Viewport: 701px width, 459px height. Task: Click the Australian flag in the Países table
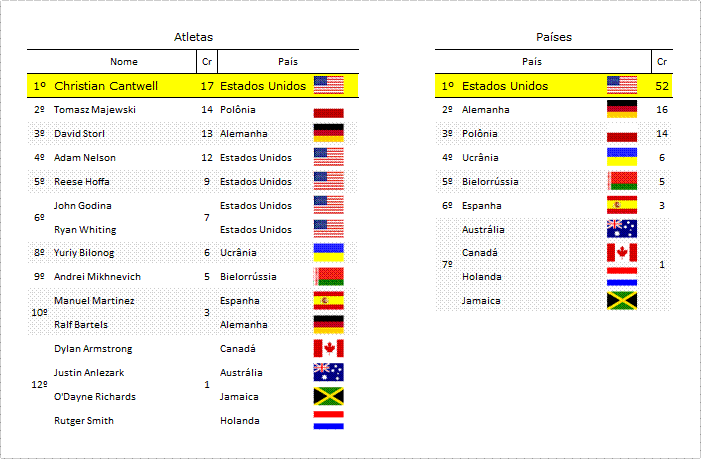[x=622, y=229]
